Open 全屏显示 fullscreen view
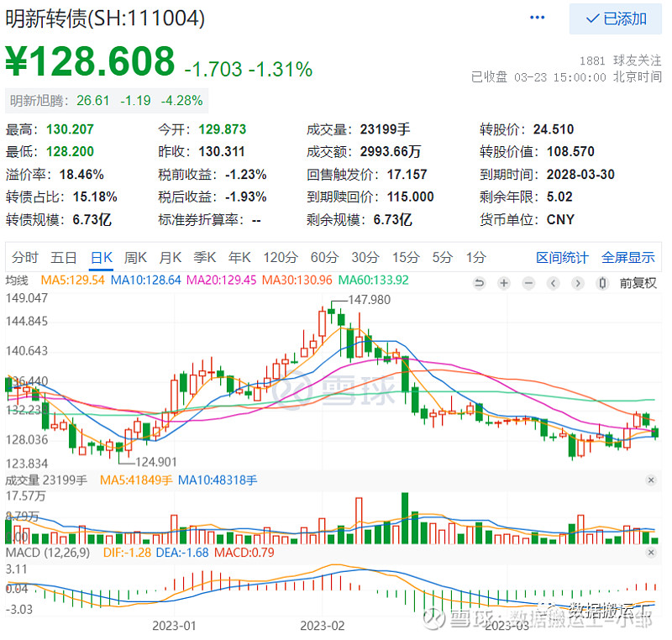This screenshot has height=640, width=672. pyautogui.click(x=627, y=258)
